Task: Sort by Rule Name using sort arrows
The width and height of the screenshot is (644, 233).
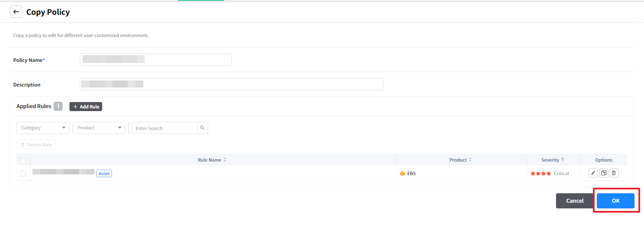Action: coord(225,160)
